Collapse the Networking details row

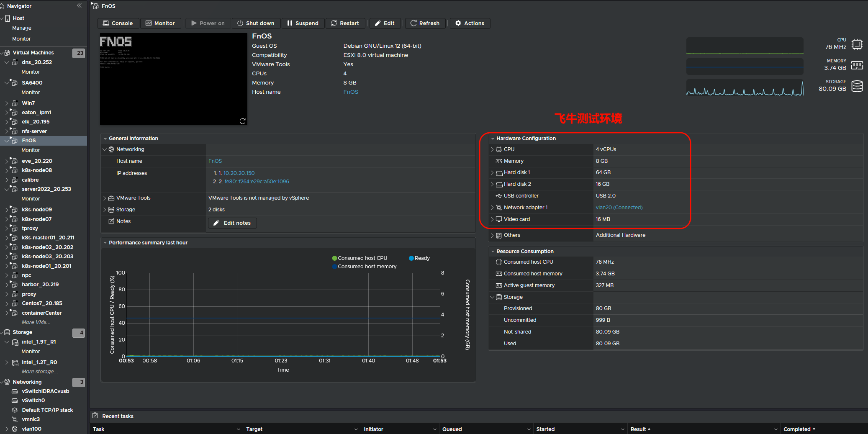(x=105, y=149)
